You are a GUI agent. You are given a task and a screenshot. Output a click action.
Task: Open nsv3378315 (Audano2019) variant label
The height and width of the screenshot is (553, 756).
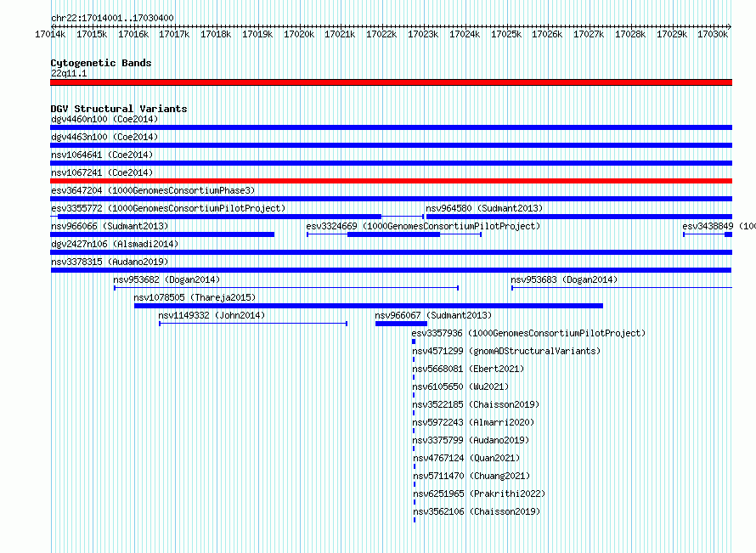[x=110, y=262]
